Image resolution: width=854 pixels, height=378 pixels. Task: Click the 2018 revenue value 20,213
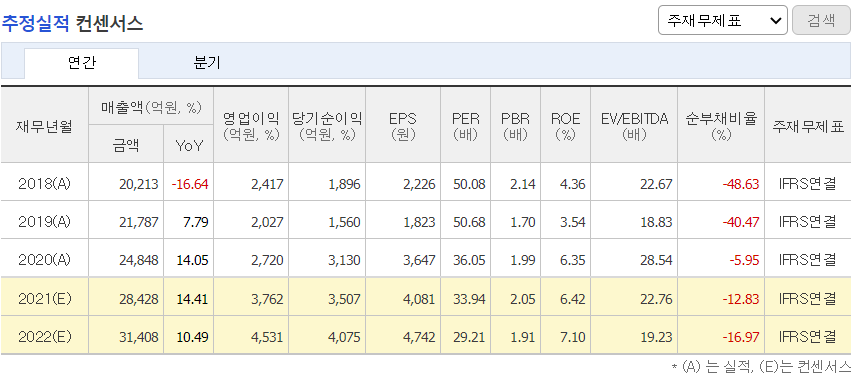139,184
